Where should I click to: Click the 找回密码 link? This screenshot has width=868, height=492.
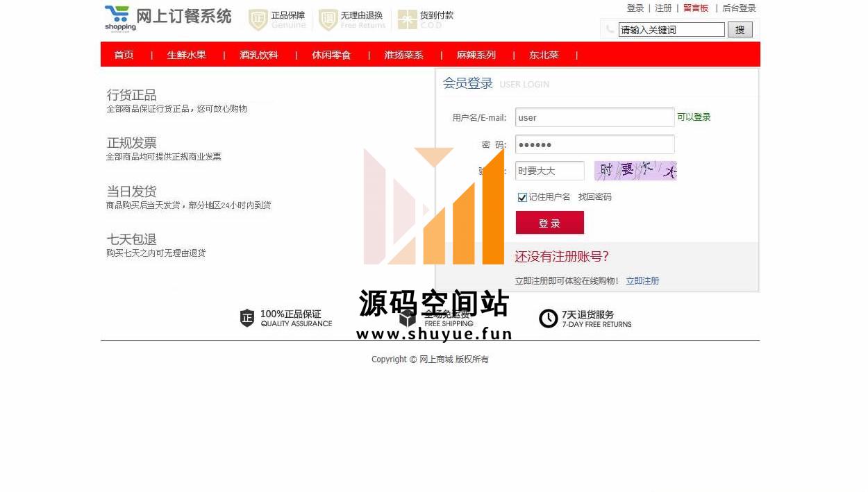[595, 197]
